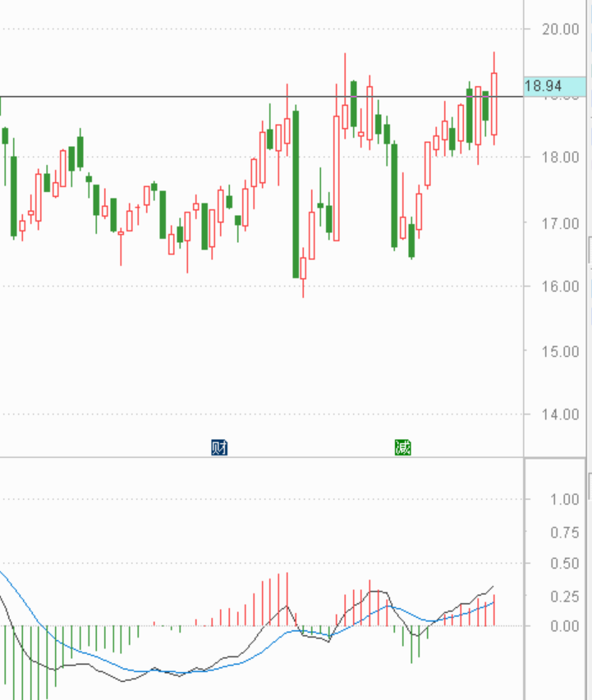Screen dimensions: 592x700
Task: Click the blue 财 financial report marker
Action: 219,447
